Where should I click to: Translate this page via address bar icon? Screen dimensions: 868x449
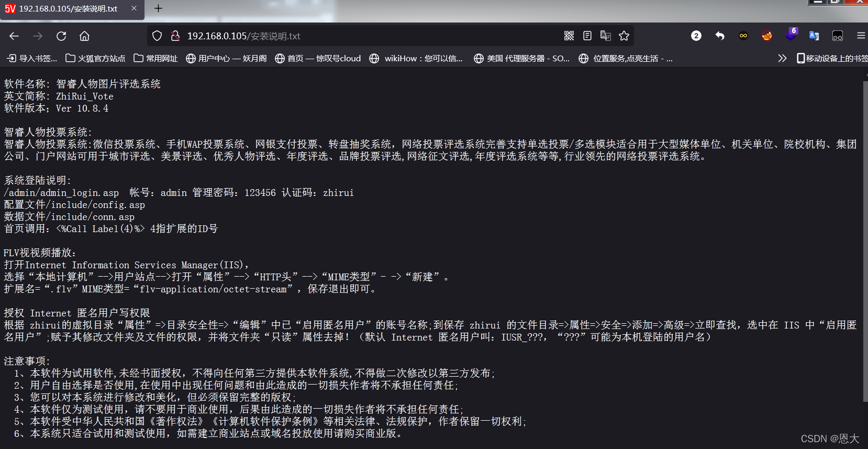point(606,36)
